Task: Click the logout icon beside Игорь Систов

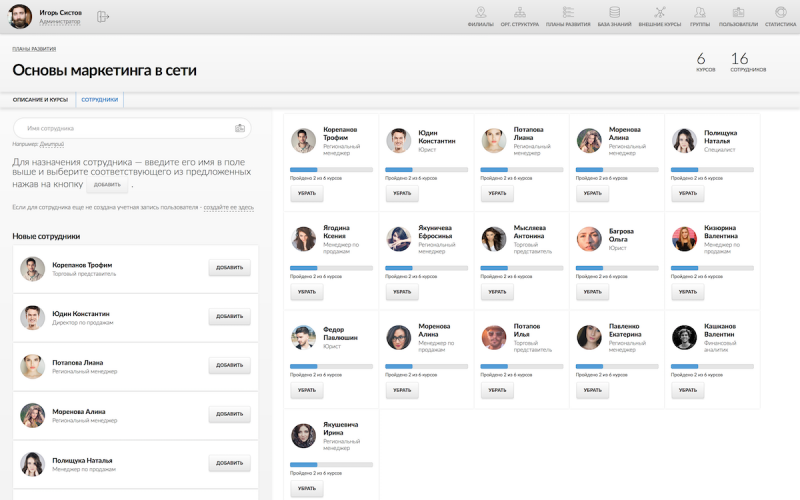Action: pos(103,17)
